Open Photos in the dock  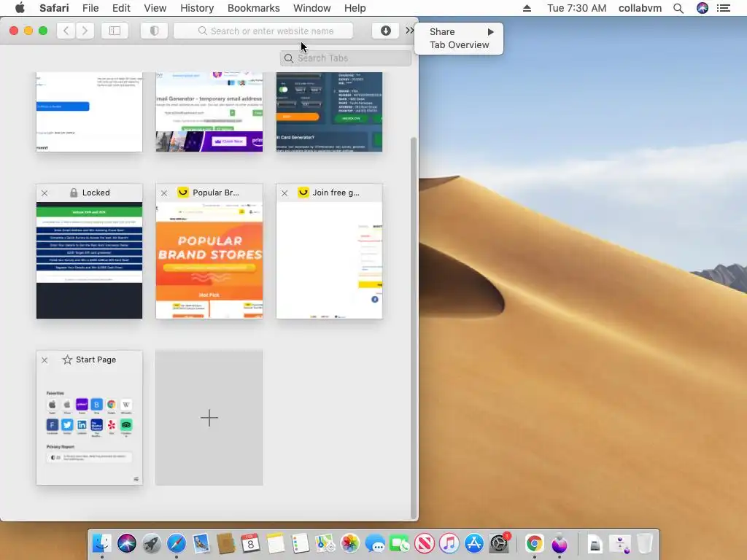(350, 543)
